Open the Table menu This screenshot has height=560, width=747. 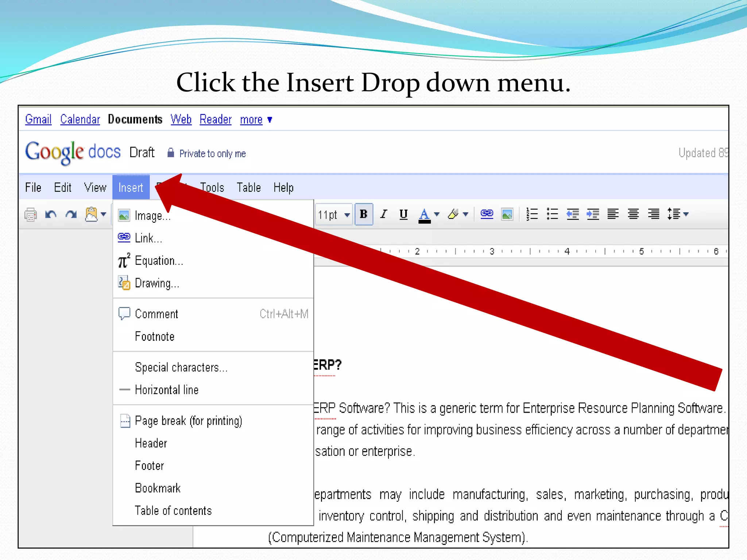tap(249, 187)
